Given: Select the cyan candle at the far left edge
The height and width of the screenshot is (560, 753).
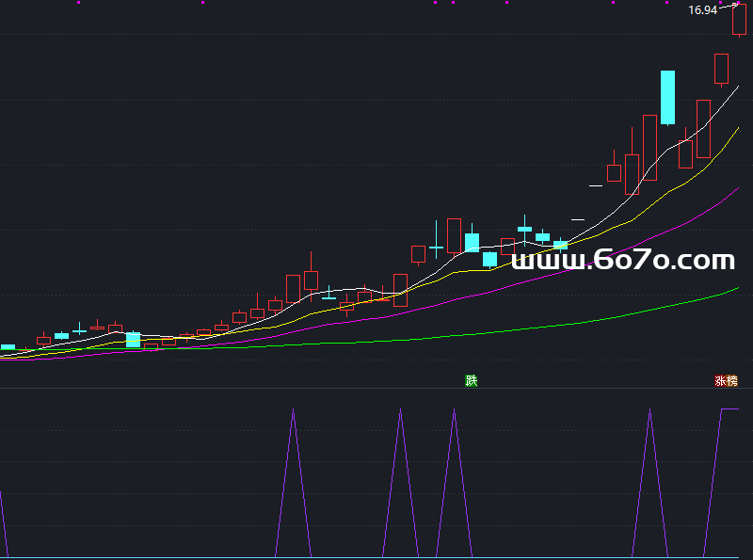Looking at the screenshot, I should (x=8, y=347).
